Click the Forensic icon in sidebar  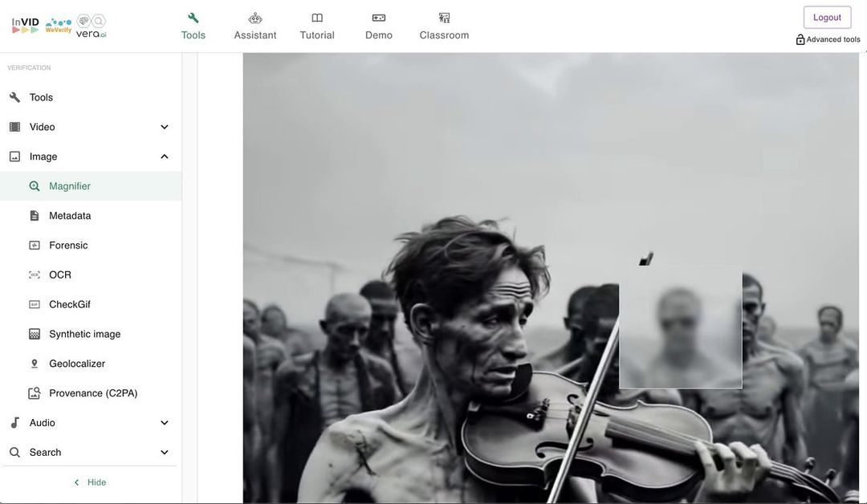pyautogui.click(x=35, y=246)
